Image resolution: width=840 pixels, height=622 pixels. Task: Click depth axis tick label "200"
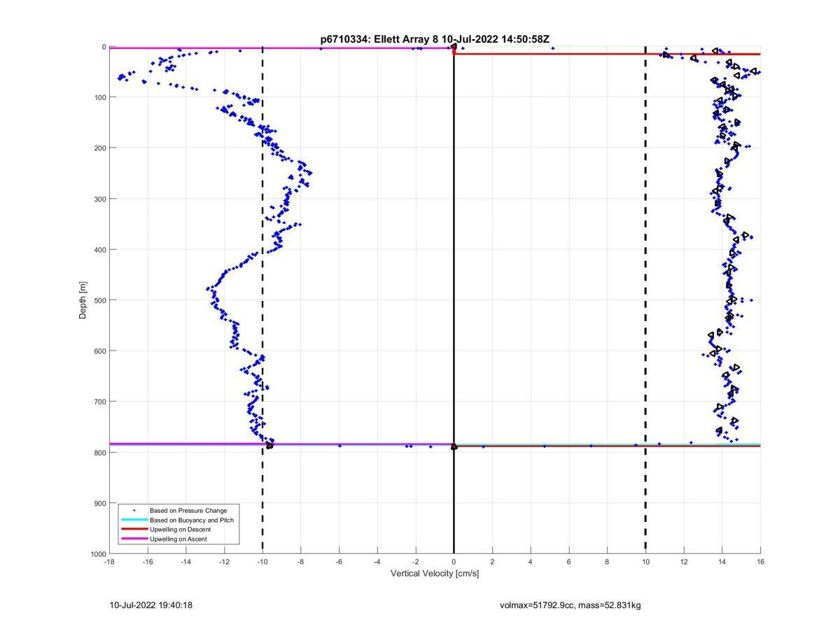pyautogui.click(x=99, y=148)
